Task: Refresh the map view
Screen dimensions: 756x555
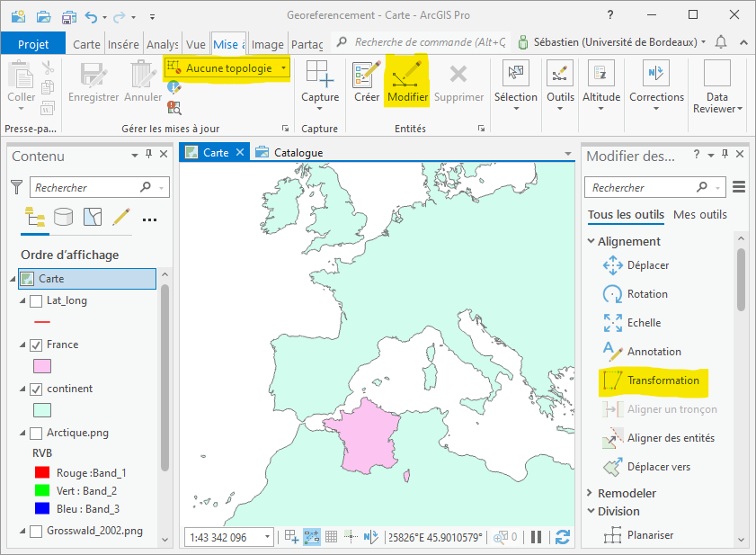Action: point(563,537)
